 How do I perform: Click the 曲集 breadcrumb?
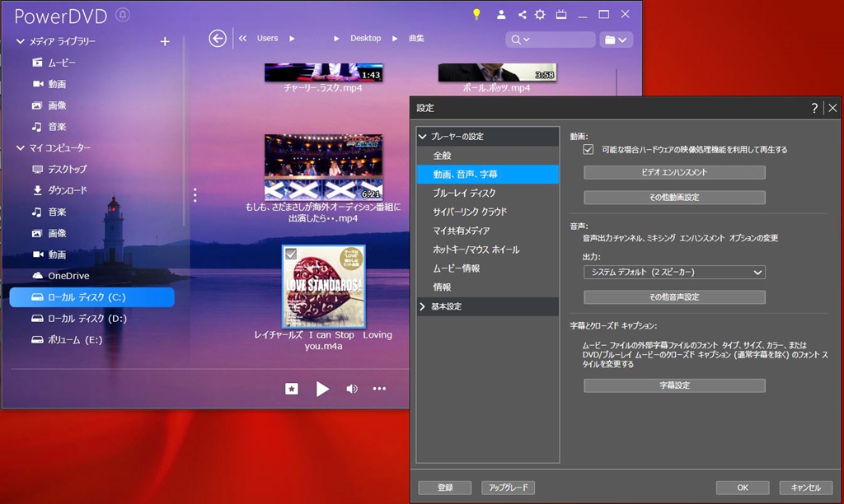point(416,38)
